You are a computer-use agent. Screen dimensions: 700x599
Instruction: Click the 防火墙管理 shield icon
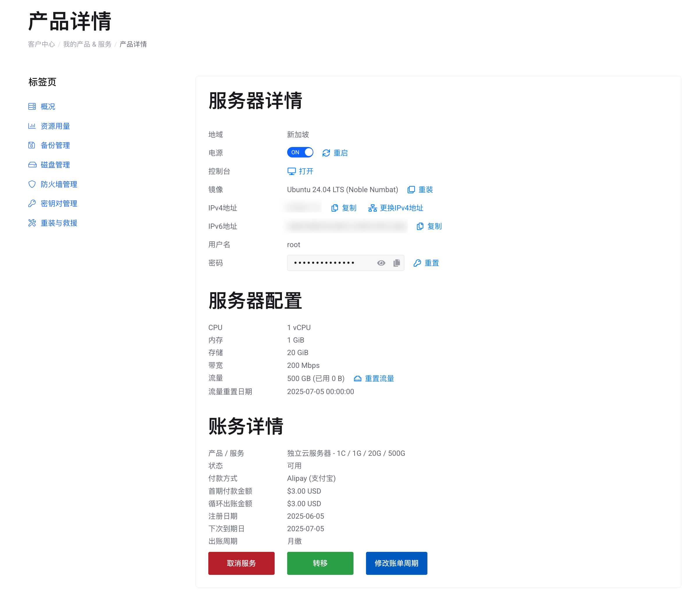point(32,184)
